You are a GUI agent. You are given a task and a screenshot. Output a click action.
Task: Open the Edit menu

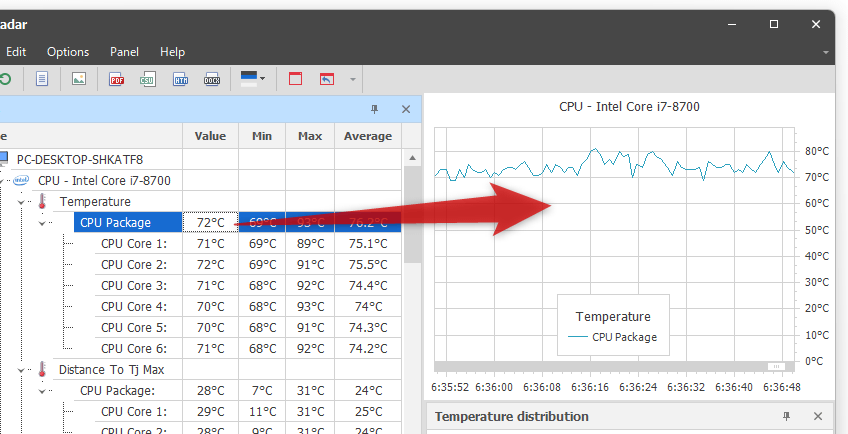16,52
